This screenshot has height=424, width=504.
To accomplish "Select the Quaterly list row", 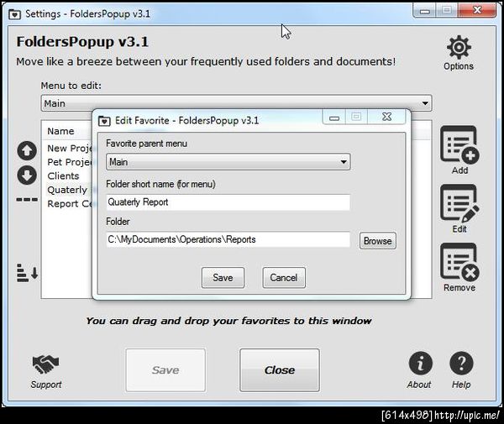I will 69,190.
